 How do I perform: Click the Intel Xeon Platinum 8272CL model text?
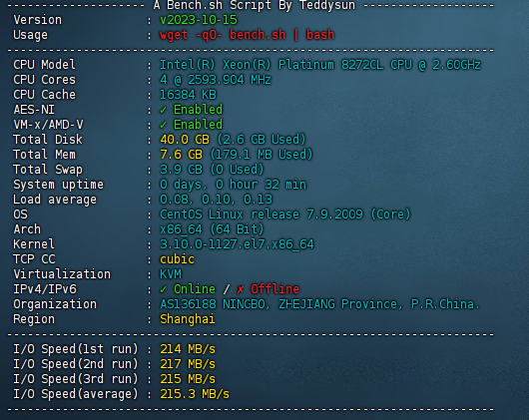319,65
